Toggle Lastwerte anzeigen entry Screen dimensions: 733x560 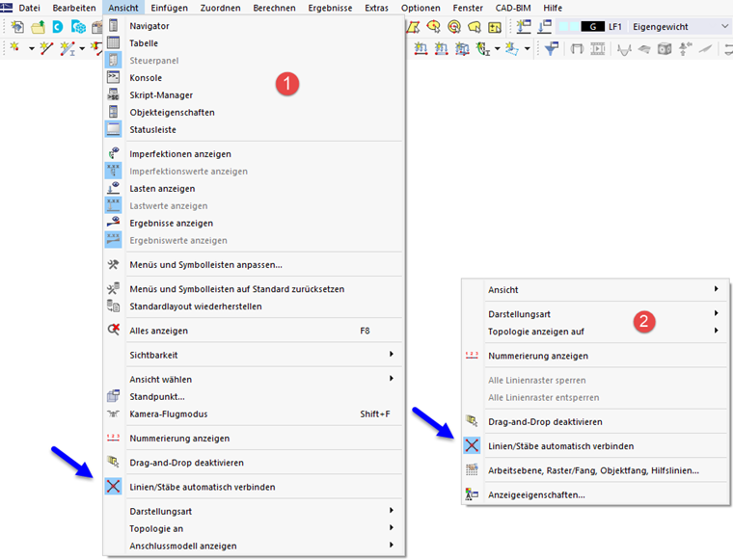253,205
